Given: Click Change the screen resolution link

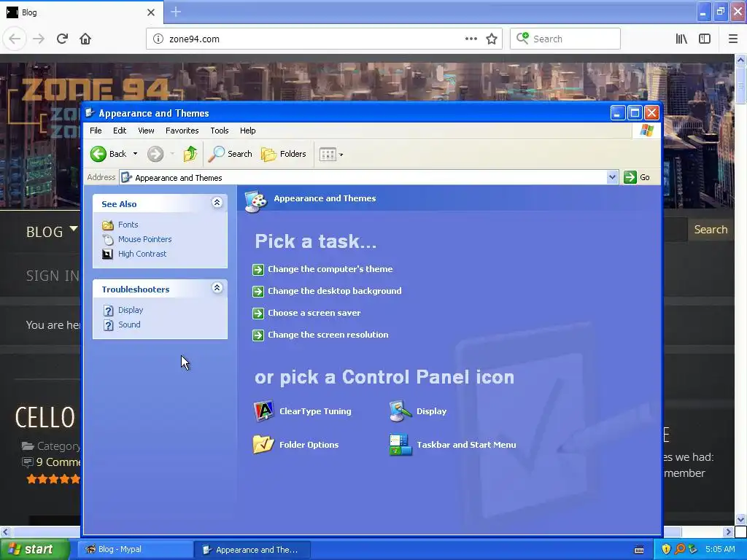Looking at the screenshot, I should click(x=328, y=335).
